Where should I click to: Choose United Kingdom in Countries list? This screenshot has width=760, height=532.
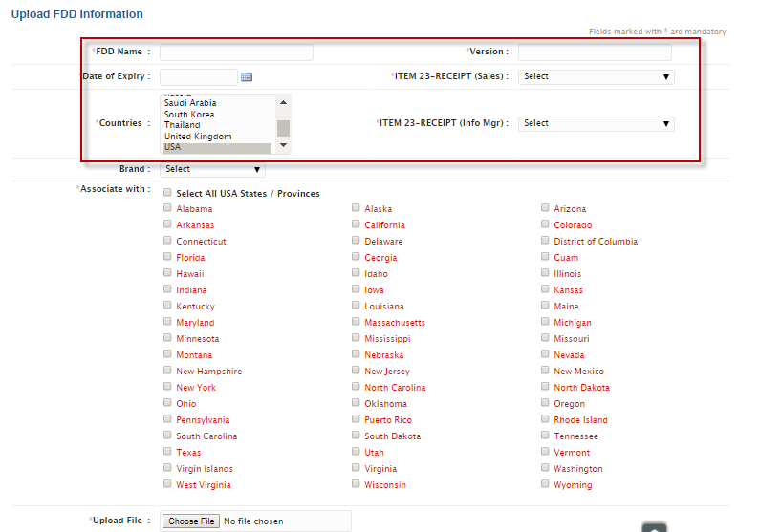(218, 137)
